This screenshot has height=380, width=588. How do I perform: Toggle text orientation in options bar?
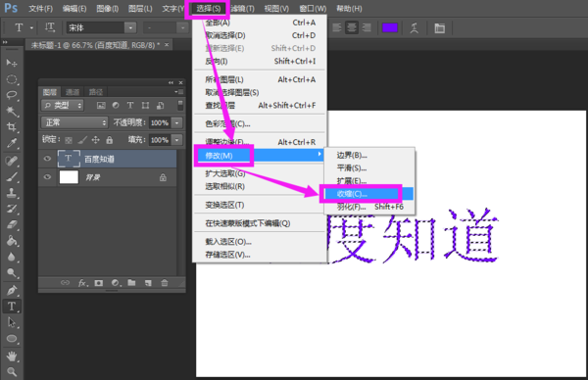pyautogui.click(x=50, y=27)
